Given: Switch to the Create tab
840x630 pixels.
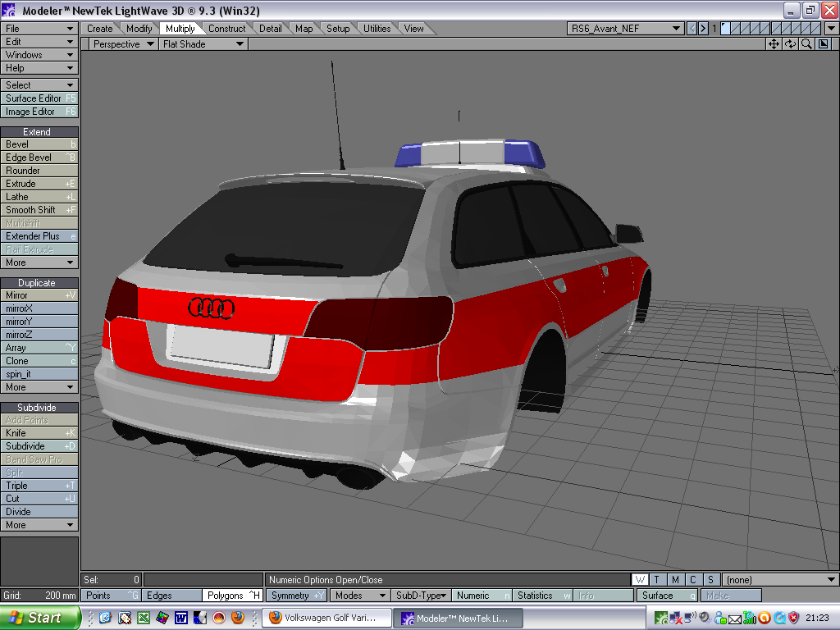Looking at the screenshot, I should point(99,29).
